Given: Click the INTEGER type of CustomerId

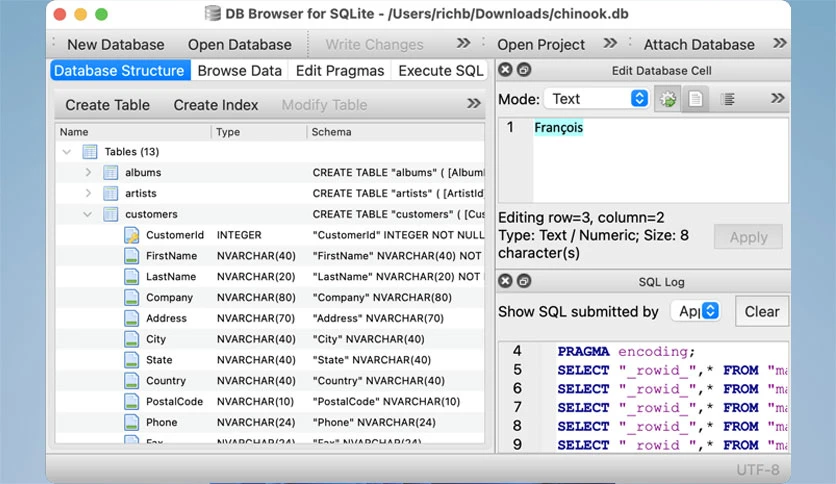Looking at the screenshot, I should pos(239,235).
